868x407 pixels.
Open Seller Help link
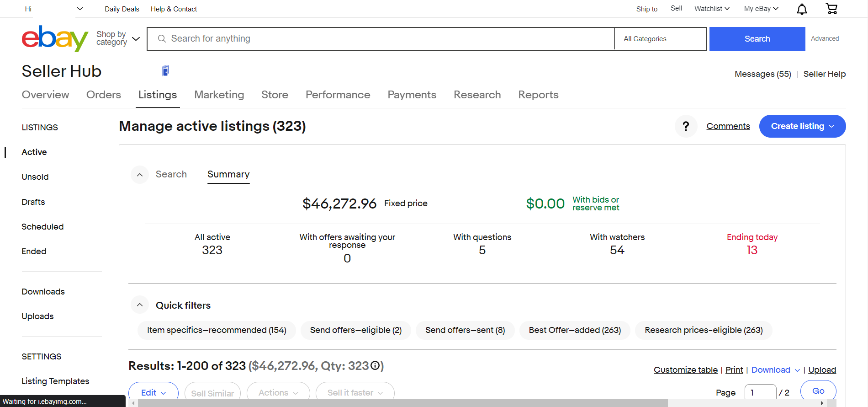tap(825, 74)
